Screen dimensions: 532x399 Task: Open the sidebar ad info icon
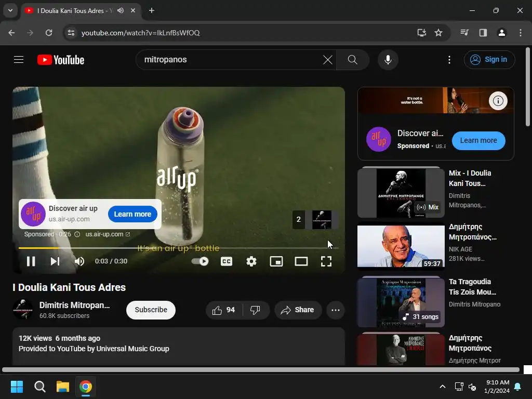[x=498, y=101]
